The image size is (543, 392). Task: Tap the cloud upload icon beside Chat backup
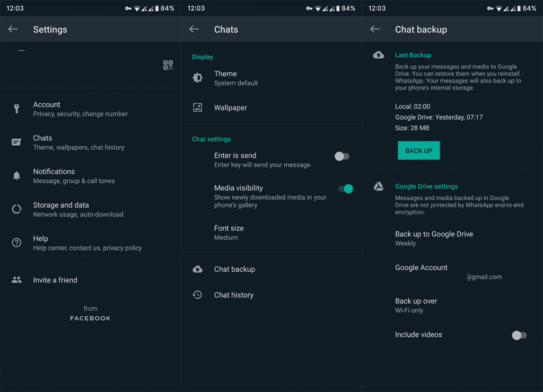(x=197, y=269)
